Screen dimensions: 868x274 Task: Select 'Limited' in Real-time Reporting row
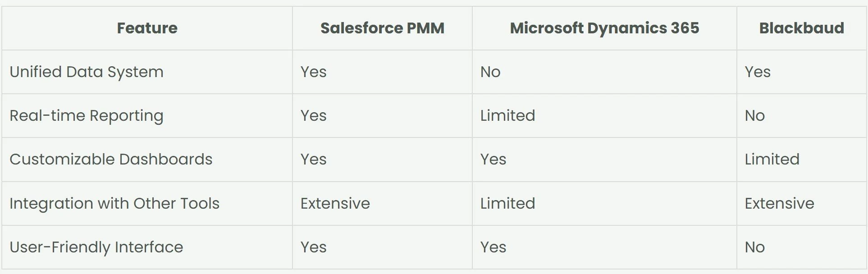tap(507, 116)
